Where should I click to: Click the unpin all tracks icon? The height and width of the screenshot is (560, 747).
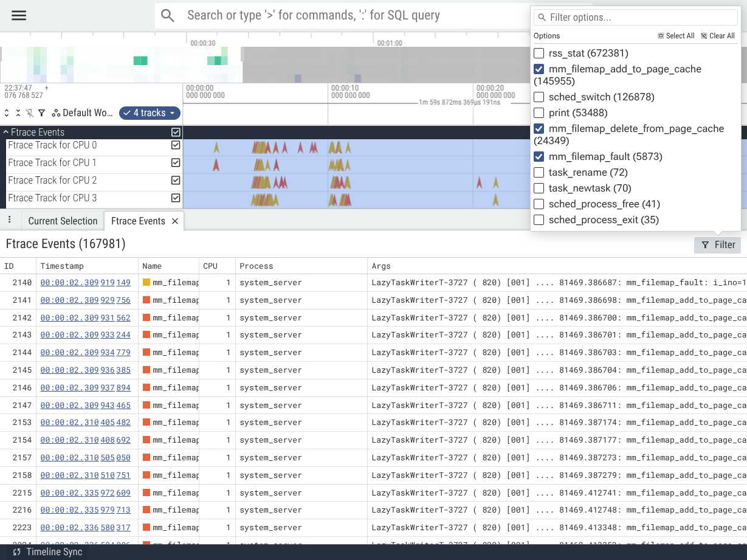tap(30, 113)
